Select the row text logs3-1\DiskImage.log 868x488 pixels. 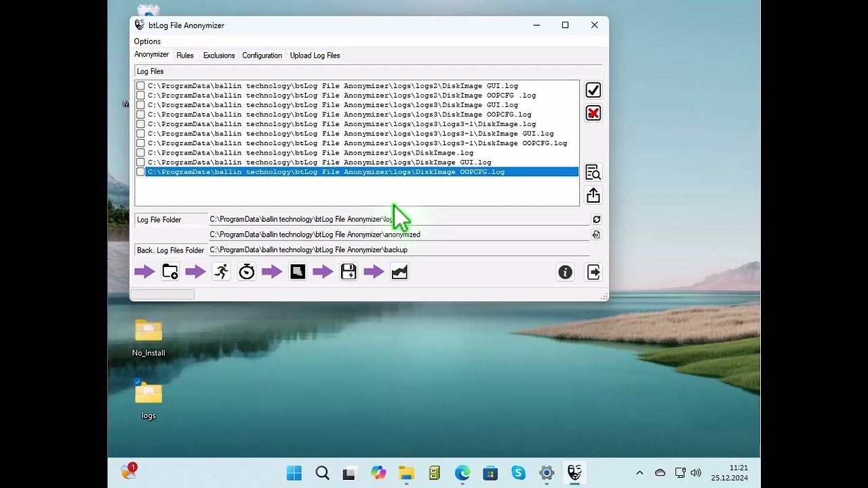click(342, 124)
